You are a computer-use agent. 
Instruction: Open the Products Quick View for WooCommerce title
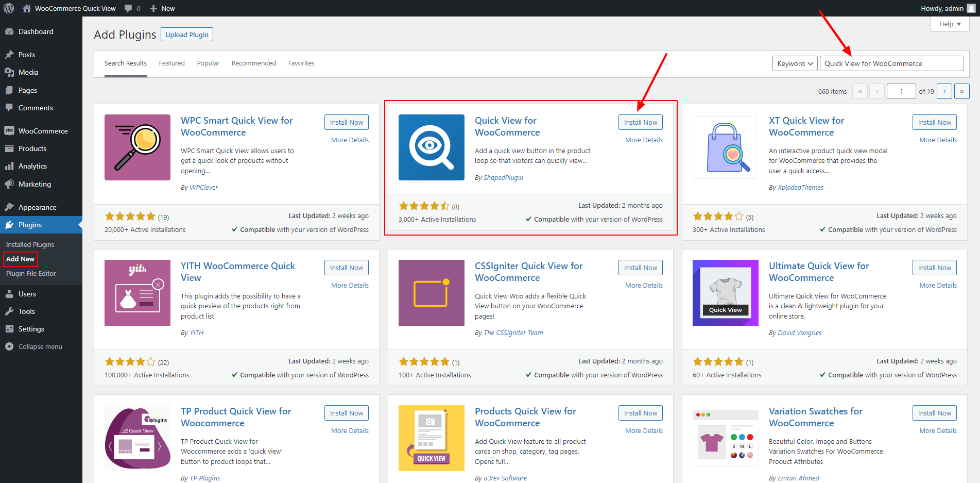coord(525,417)
